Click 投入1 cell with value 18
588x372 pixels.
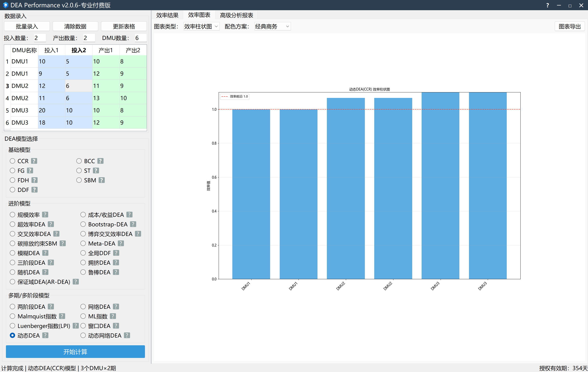(51, 122)
